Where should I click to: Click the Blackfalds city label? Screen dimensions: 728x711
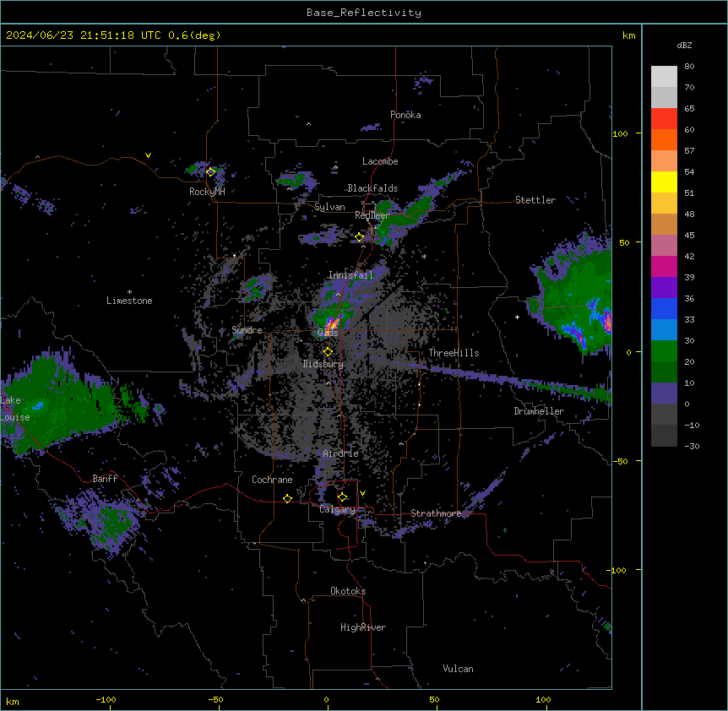tap(372, 188)
